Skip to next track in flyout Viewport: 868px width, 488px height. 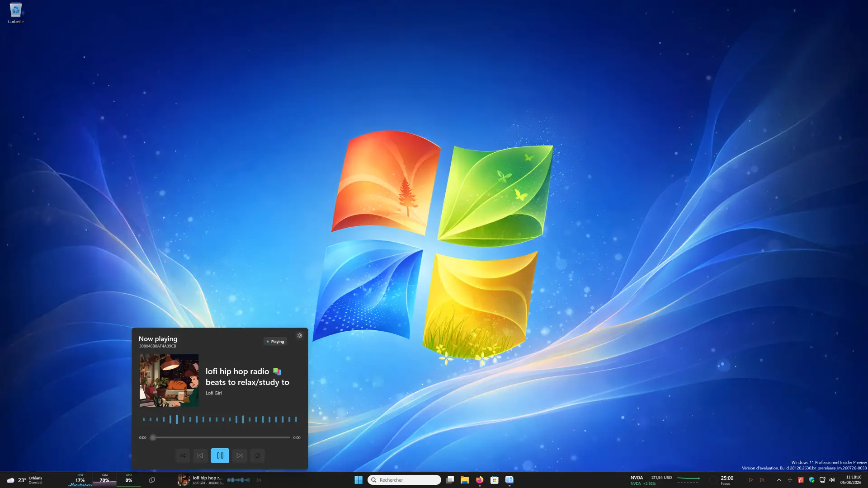(240, 455)
